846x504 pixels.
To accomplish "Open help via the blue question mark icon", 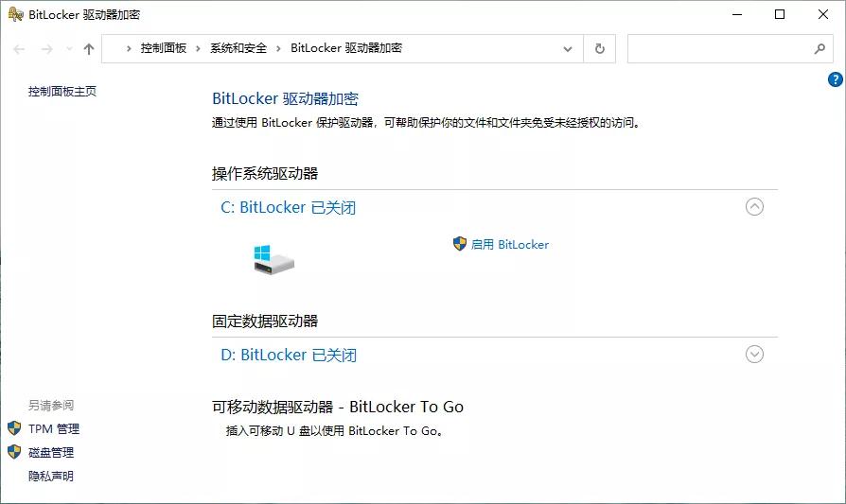I will (x=835, y=80).
